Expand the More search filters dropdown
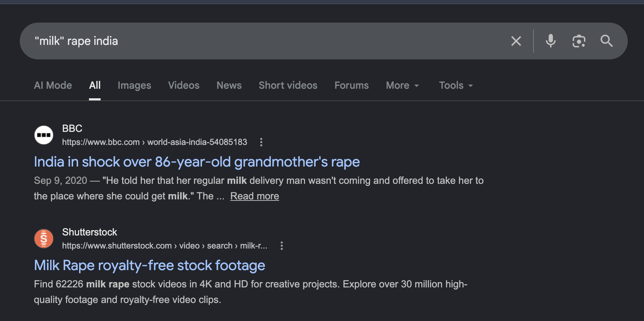This screenshot has height=321, width=644. click(402, 85)
